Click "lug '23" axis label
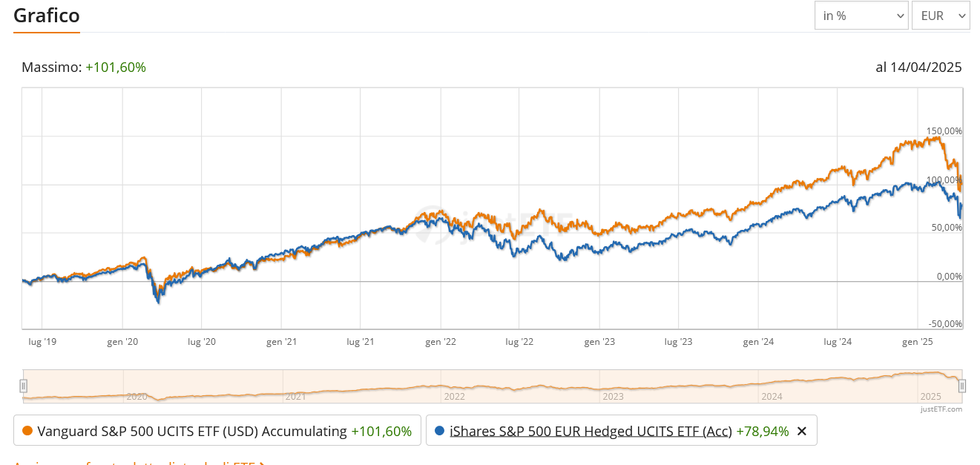The height and width of the screenshot is (465, 980). pos(678,342)
